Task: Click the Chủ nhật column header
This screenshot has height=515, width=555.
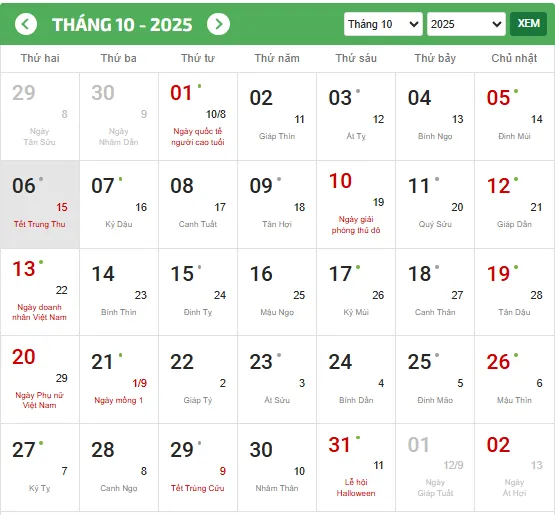Action: (514, 58)
